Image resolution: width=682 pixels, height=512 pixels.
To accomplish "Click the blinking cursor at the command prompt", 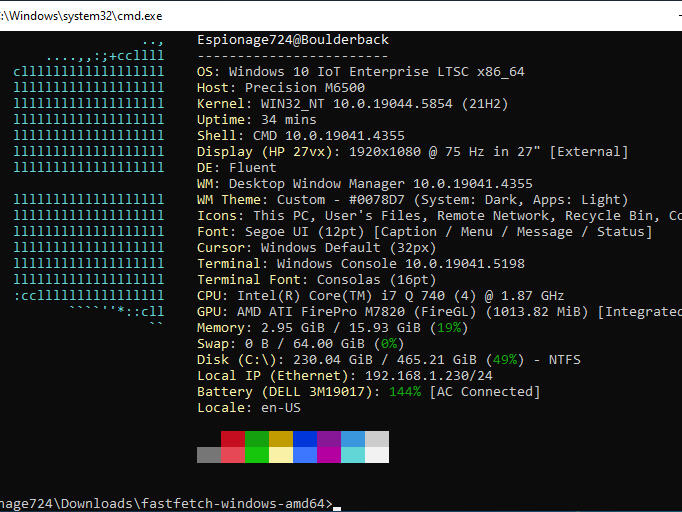I will click(x=338, y=505).
